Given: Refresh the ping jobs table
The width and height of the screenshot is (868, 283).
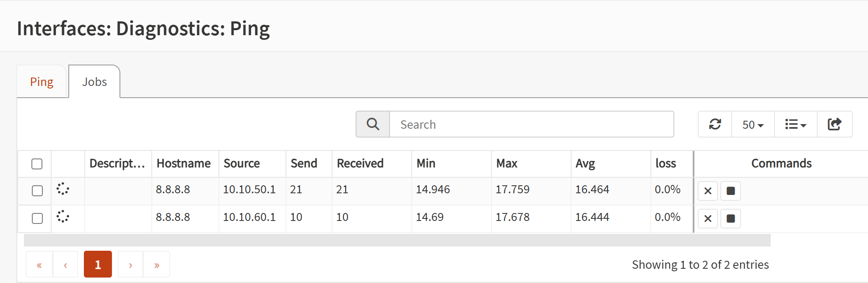Looking at the screenshot, I should [x=715, y=124].
